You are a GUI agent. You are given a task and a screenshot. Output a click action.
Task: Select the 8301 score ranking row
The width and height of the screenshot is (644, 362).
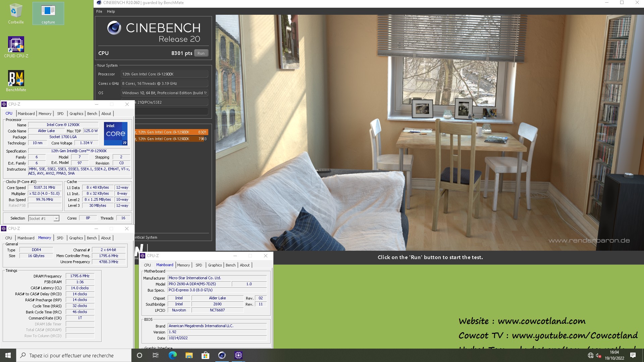click(x=171, y=132)
